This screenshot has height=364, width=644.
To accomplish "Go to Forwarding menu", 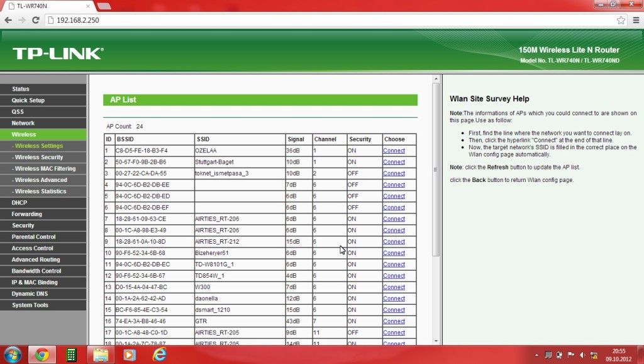I will (43, 214).
